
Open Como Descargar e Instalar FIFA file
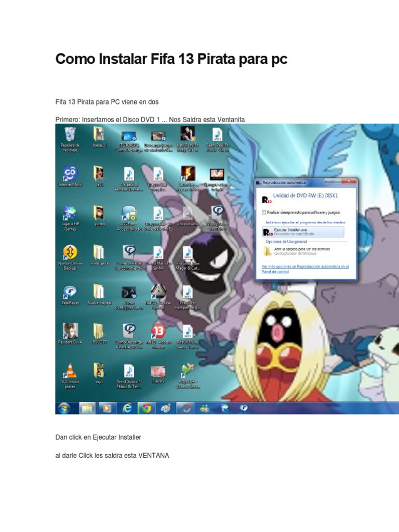129,337
